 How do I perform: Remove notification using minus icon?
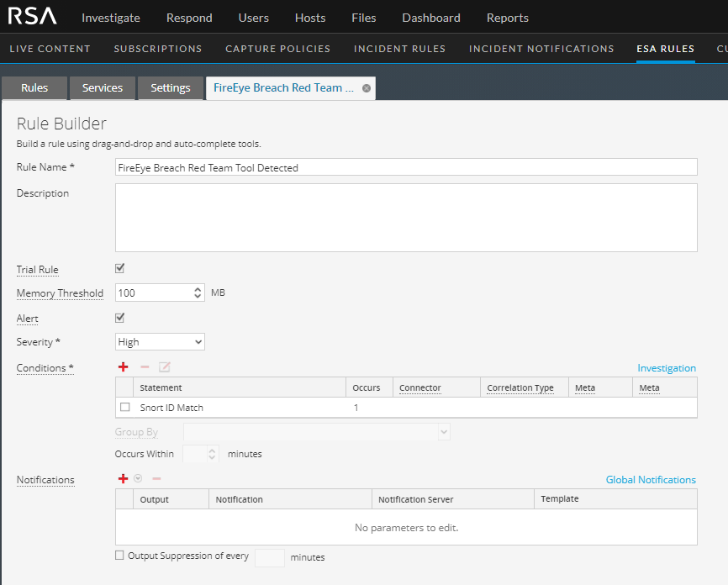pyautogui.click(x=156, y=479)
